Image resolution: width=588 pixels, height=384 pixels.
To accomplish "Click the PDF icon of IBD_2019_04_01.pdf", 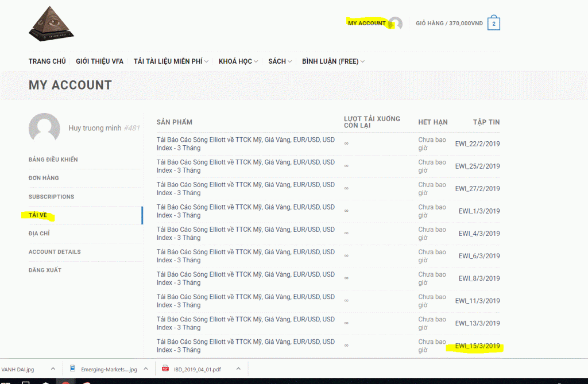I will (166, 369).
